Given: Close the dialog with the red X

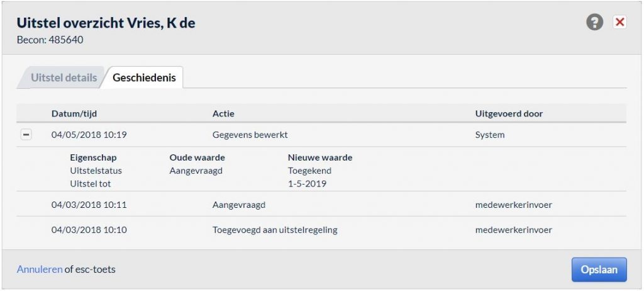Looking at the screenshot, I should [x=619, y=22].
